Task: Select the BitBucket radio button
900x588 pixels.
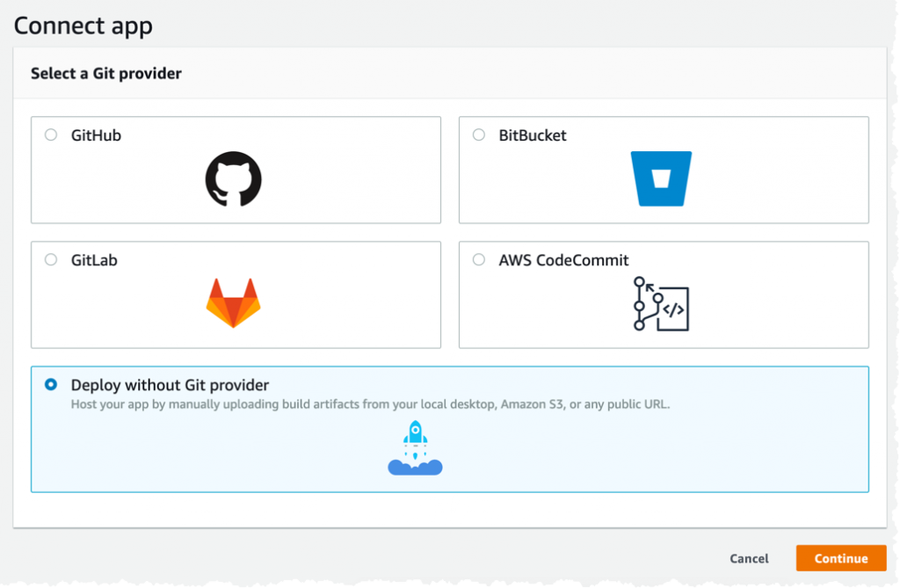Action: coord(479,135)
